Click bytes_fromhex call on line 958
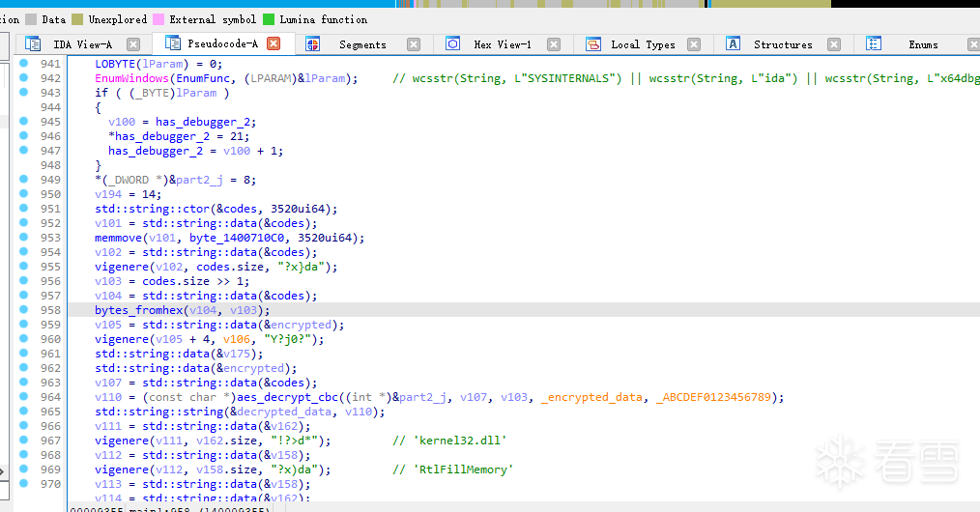This screenshot has height=512, width=980. pos(139,310)
